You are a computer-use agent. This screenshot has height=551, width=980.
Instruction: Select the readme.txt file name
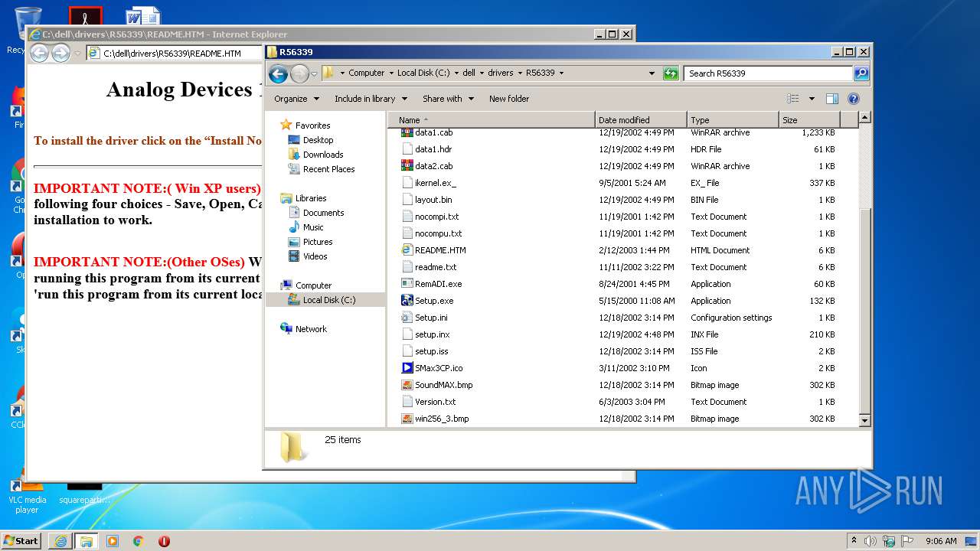pyautogui.click(x=436, y=267)
